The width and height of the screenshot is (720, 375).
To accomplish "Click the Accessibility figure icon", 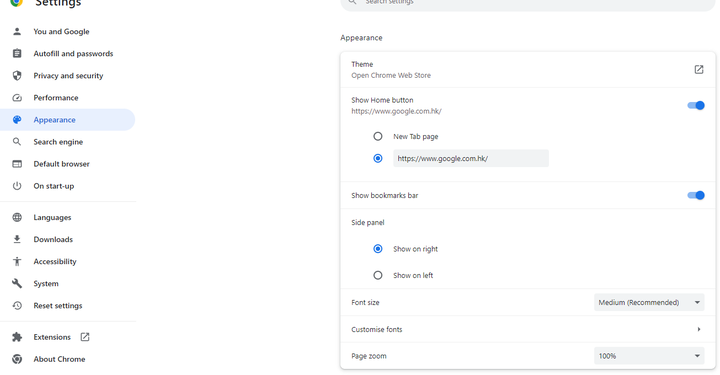I will click(x=17, y=262).
